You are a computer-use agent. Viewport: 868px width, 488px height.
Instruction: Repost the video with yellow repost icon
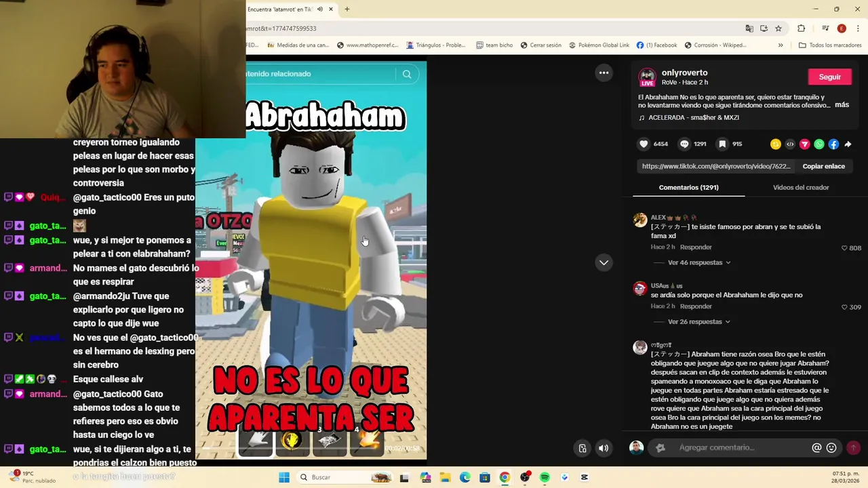tap(776, 144)
